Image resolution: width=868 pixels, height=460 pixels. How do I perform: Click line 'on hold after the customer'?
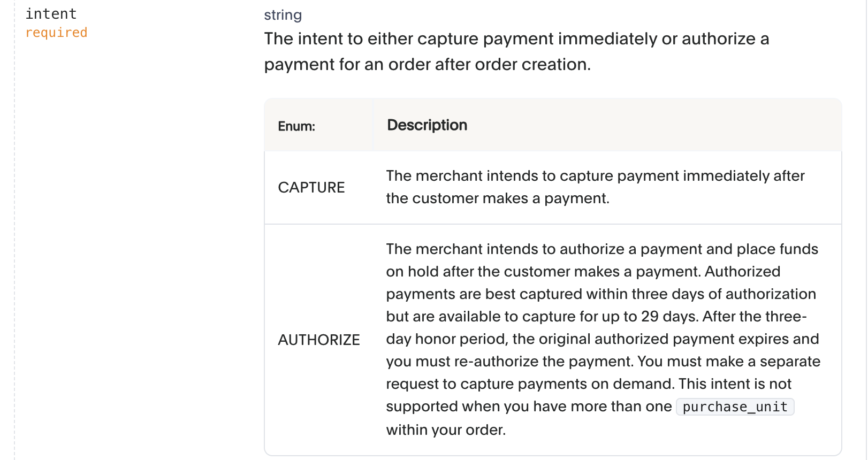(583, 272)
